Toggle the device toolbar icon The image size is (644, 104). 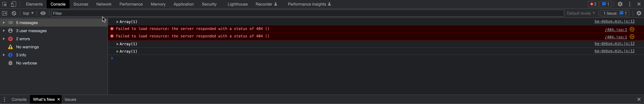click(13, 4)
